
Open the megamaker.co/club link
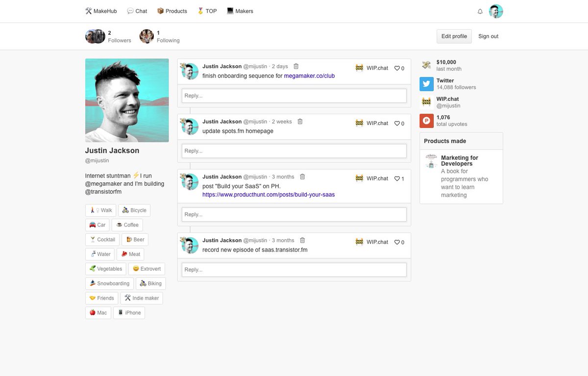point(309,76)
